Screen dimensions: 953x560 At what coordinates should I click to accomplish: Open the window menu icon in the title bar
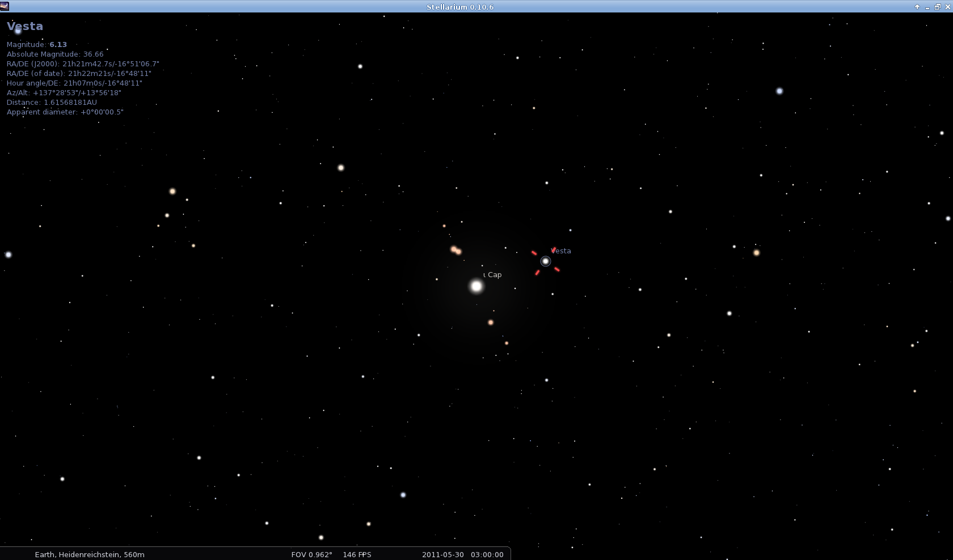(x=5, y=6)
